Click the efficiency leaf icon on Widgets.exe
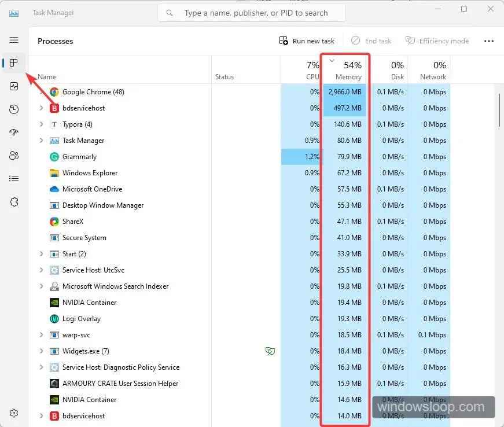 [x=270, y=351]
